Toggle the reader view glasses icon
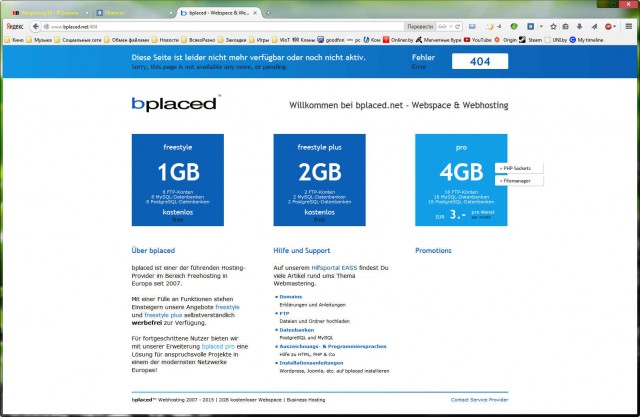 pos(442,27)
